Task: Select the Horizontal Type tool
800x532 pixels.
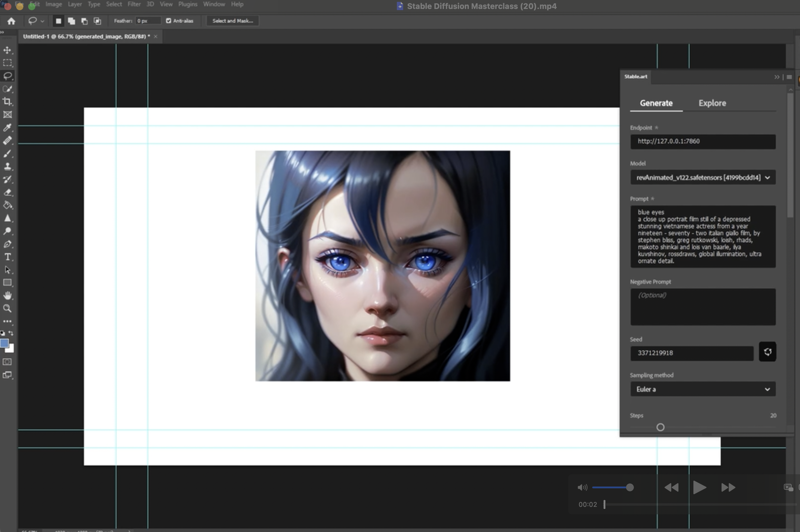Action: [x=7, y=257]
